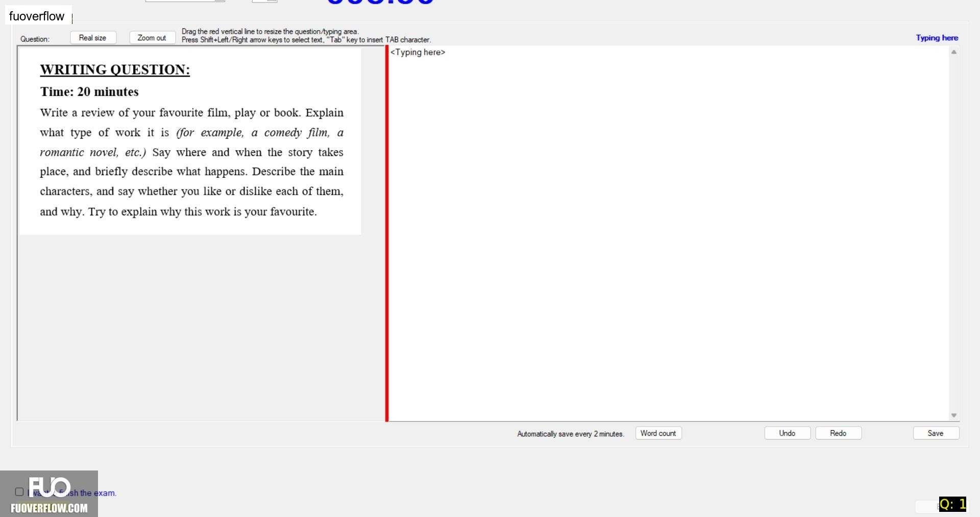Click the scroll down arrow of typing area
This screenshot has height=517, width=980.
(x=954, y=415)
